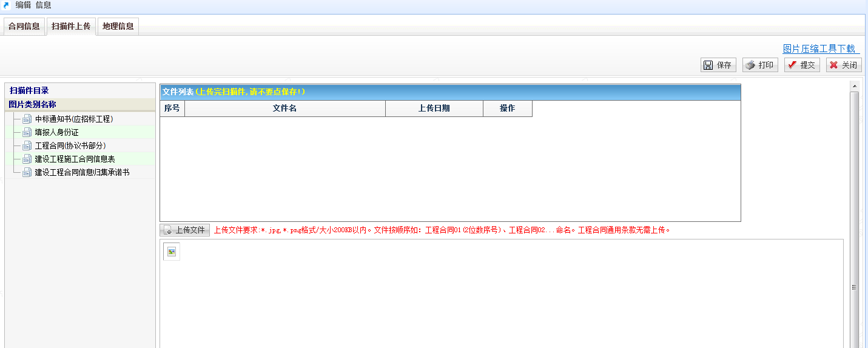Viewport: 868px width, 348px height.
Task: Click the 上传文件 upload button
Action: click(185, 230)
